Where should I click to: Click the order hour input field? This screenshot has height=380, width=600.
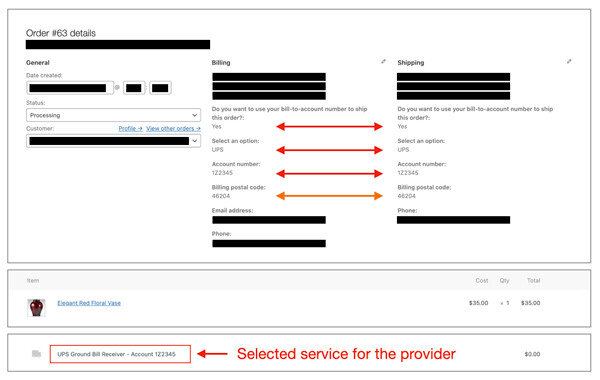click(x=134, y=88)
